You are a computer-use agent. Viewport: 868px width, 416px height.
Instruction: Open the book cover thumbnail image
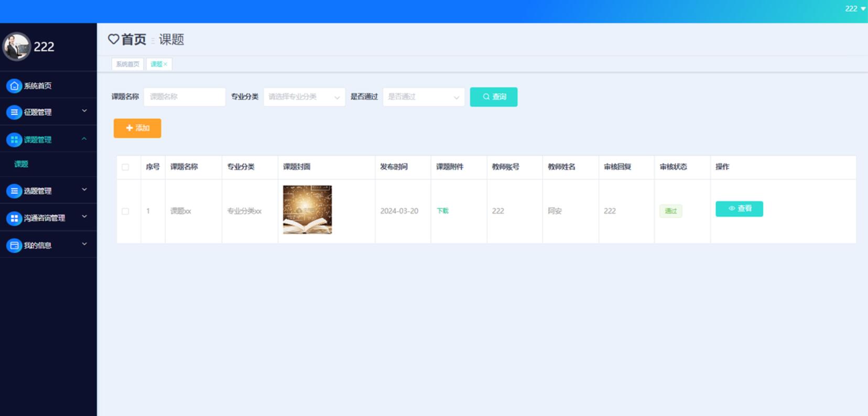[x=307, y=210]
